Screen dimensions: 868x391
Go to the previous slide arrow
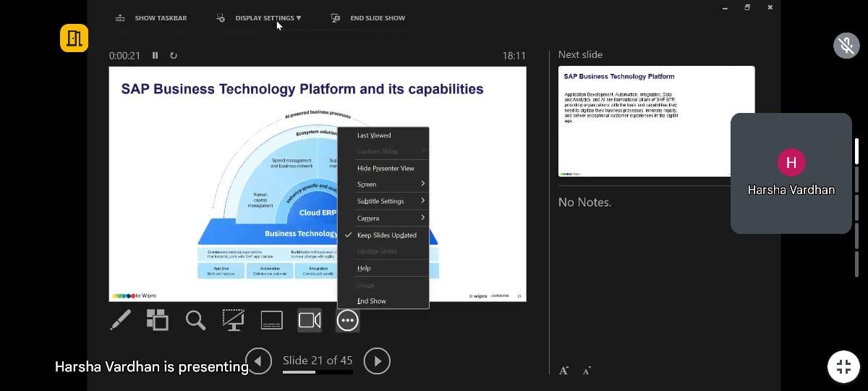click(259, 361)
